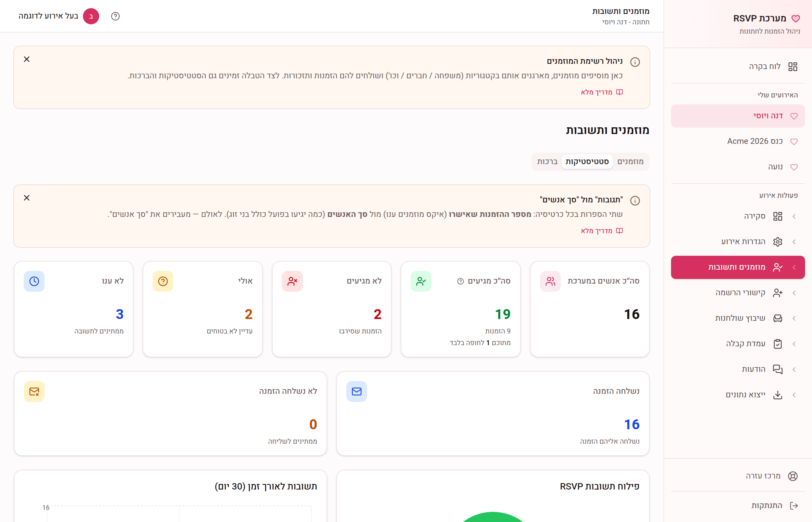The height and width of the screenshot is (522, 812).
Task: Click the envelope icon on נשלחה הזמנה card
Action: [x=356, y=391]
